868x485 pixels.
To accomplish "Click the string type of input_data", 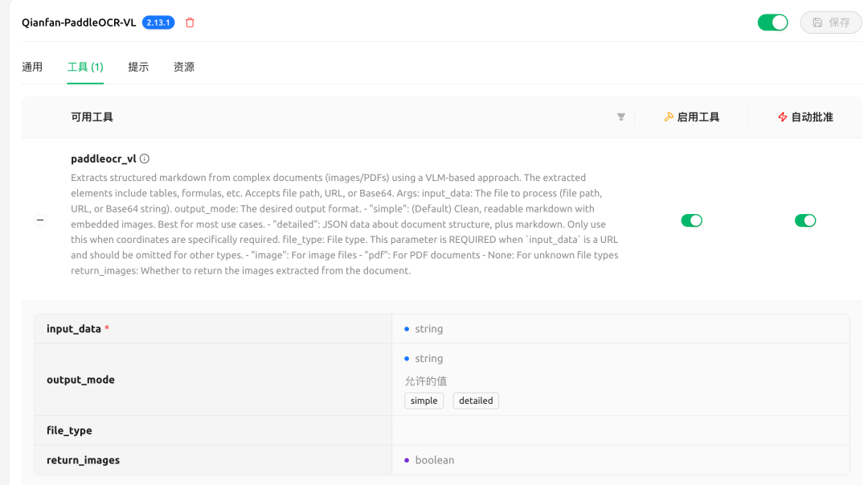I will [x=429, y=329].
